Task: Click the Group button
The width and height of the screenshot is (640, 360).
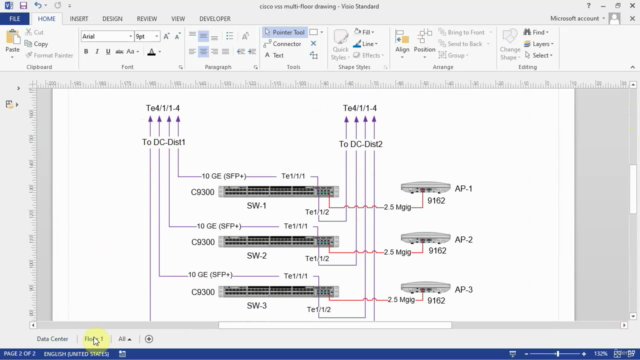Action: pos(452,55)
